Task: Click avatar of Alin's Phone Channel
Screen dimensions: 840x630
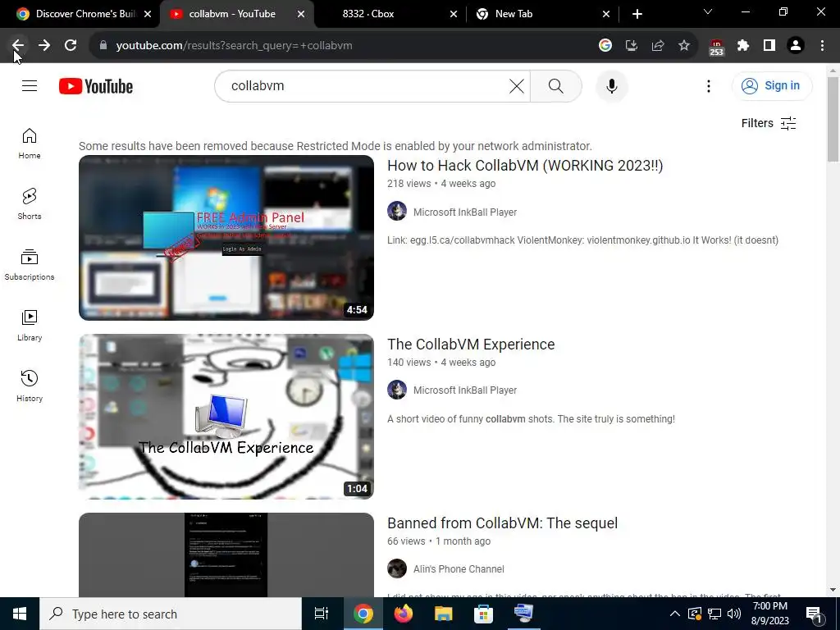Action: tap(397, 568)
